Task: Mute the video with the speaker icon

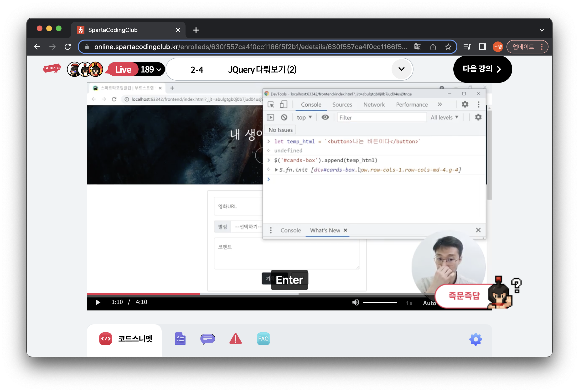Action: click(x=355, y=302)
